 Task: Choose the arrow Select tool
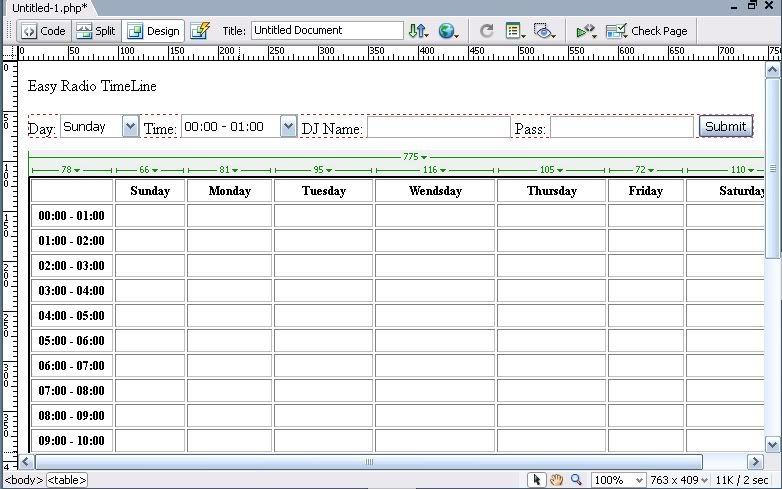tap(537, 480)
